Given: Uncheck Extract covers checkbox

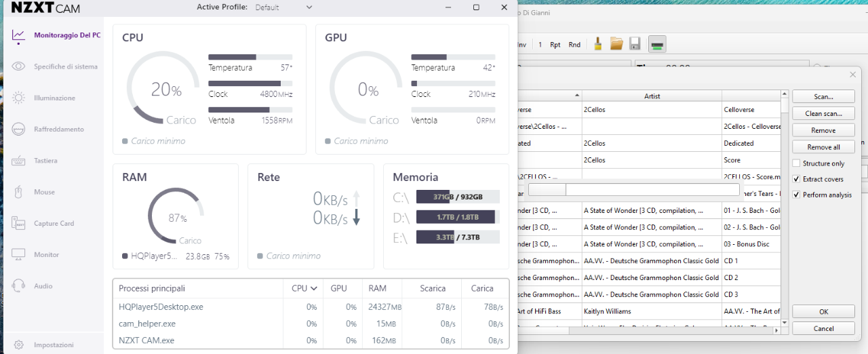Looking at the screenshot, I should tap(796, 179).
